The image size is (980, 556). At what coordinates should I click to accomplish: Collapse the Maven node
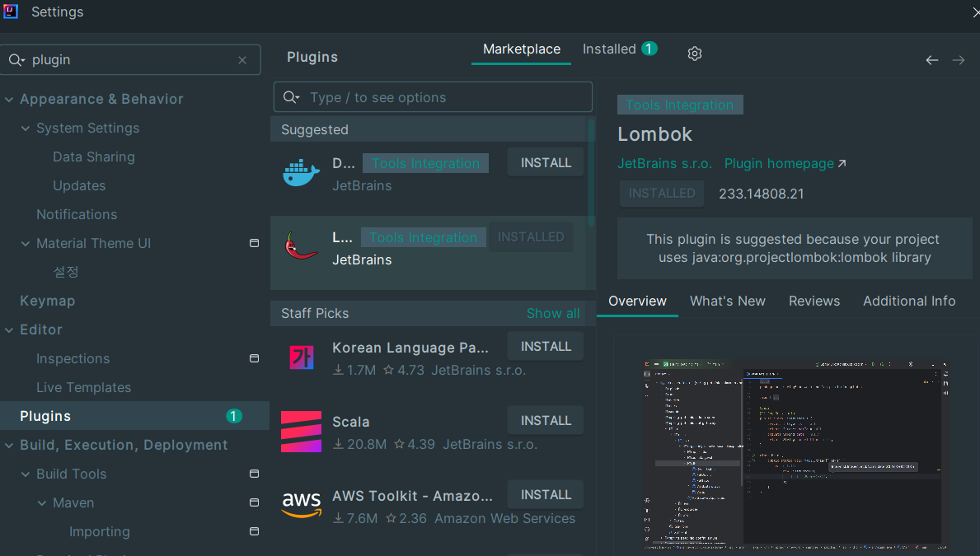[42, 503]
